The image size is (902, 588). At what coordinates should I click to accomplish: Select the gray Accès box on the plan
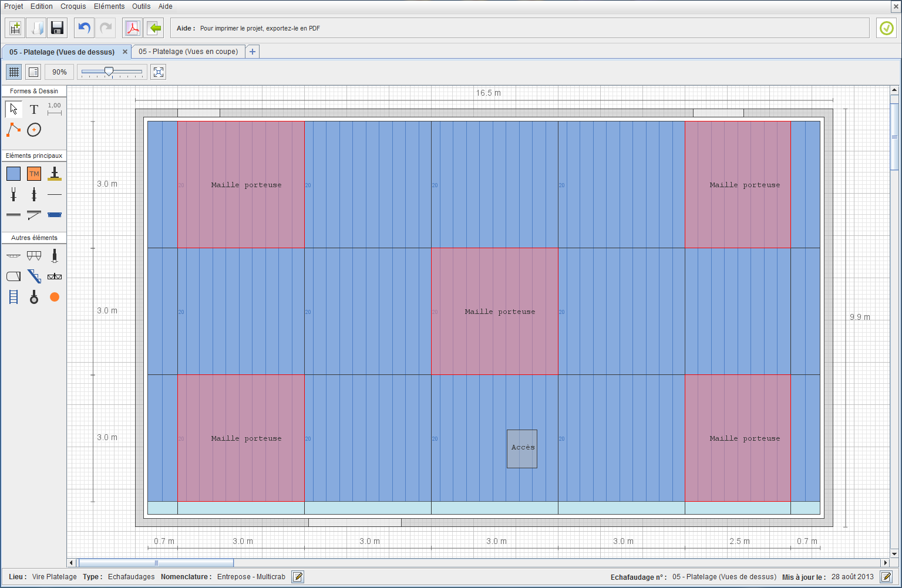pos(522,449)
